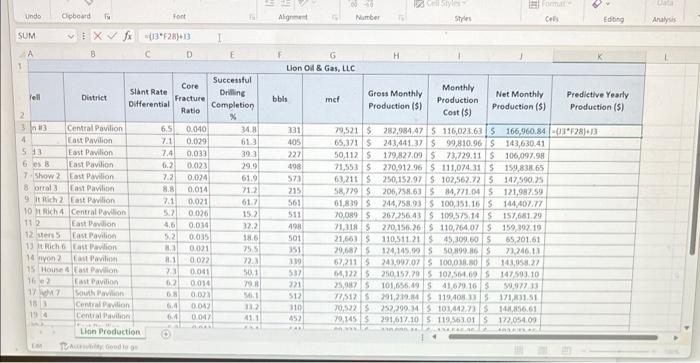
Task: Select column K header
Action: click(599, 56)
